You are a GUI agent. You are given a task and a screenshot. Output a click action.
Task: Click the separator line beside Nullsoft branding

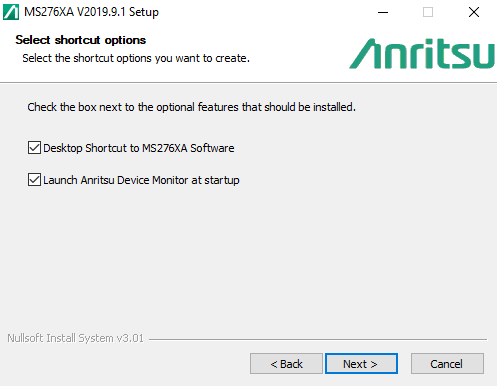pos(318,340)
